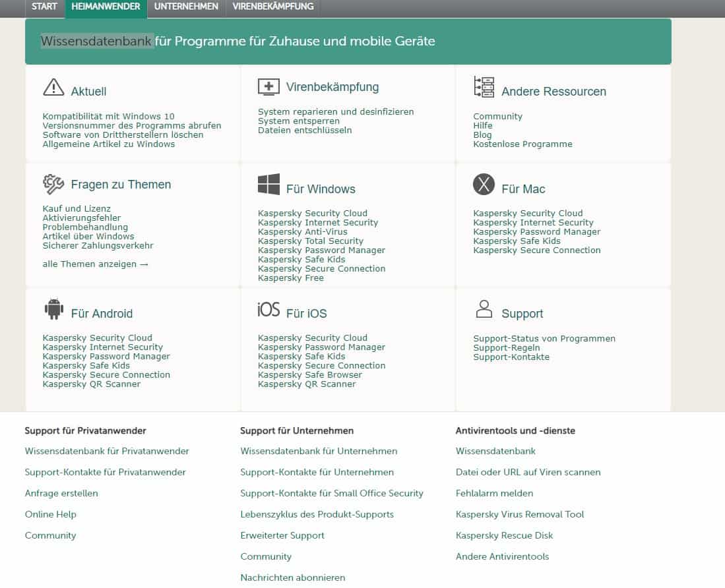Click the person icon beside Support
This screenshot has width=725, height=588.
pyautogui.click(x=484, y=309)
